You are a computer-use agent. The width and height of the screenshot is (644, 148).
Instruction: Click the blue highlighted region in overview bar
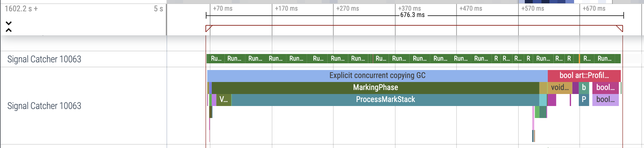tap(546, 2)
